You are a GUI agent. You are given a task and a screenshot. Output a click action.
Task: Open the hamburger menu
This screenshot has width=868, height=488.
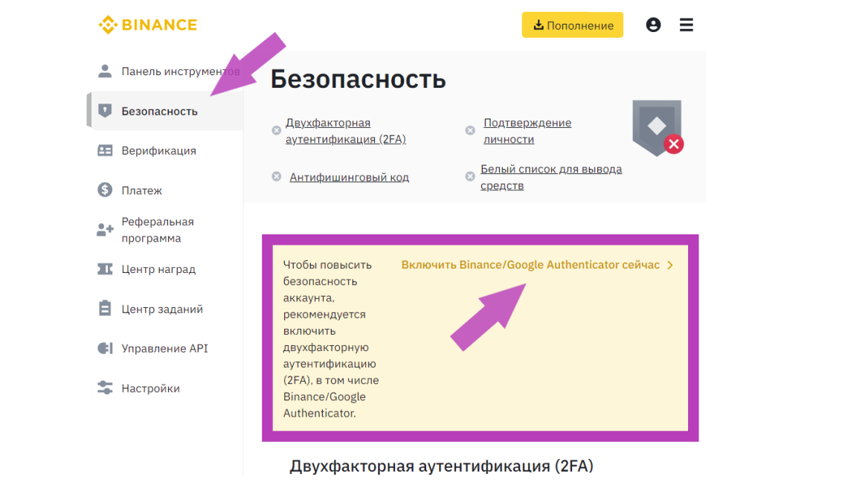[x=687, y=25]
